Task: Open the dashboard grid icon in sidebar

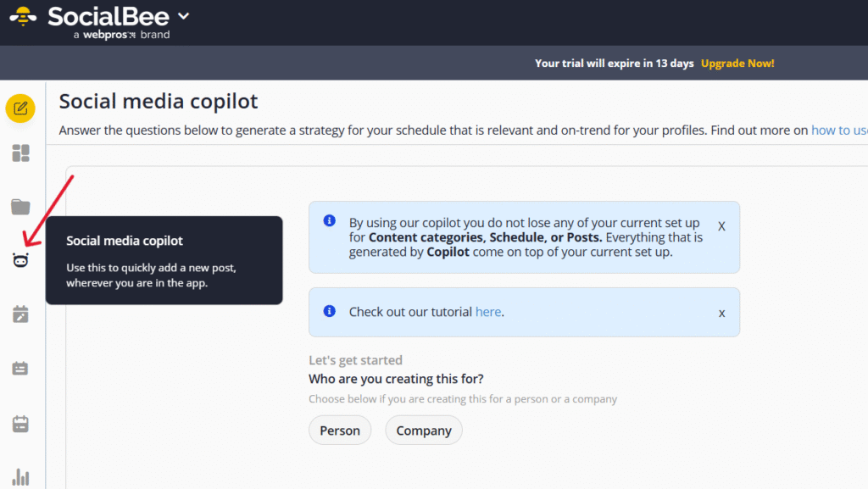Action: (x=20, y=153)
